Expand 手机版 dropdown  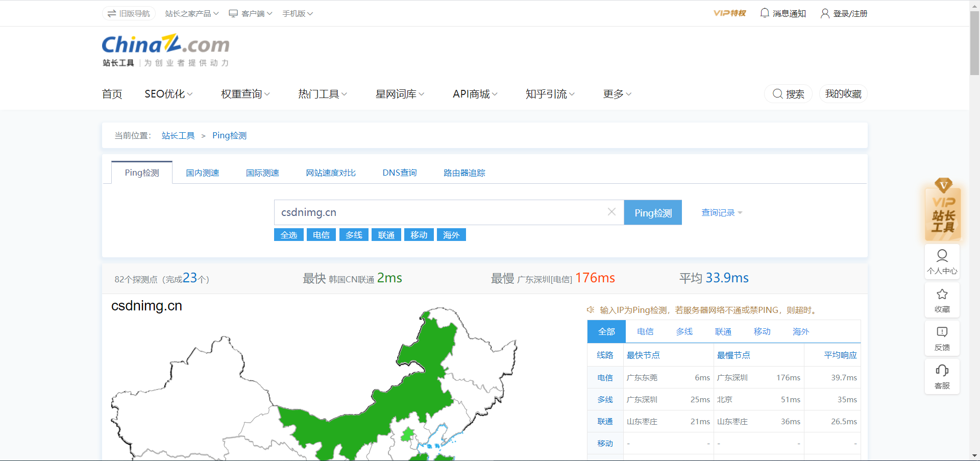298,13
